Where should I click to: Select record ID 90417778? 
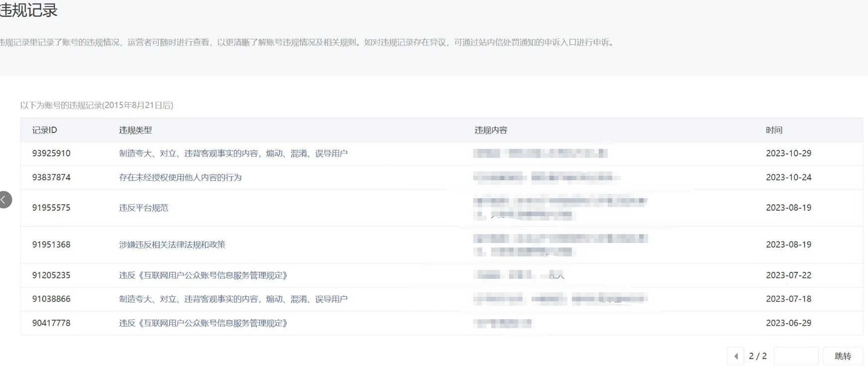[51, 323]
